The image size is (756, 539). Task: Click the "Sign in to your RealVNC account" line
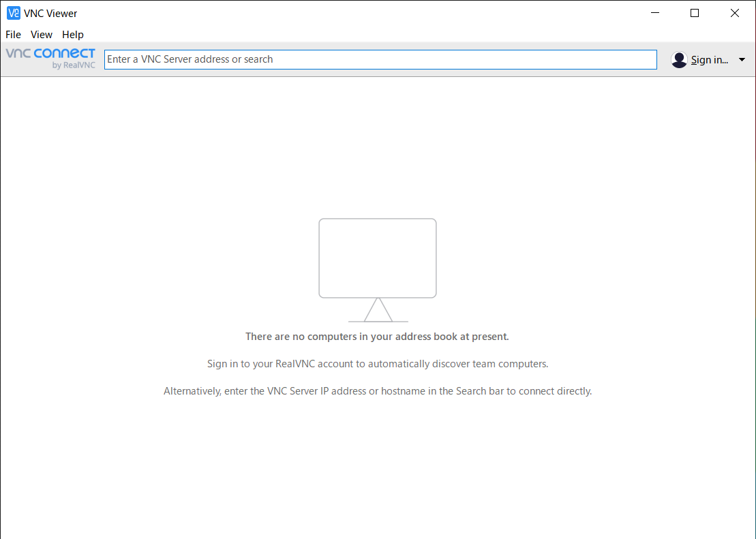click(378, 364)
